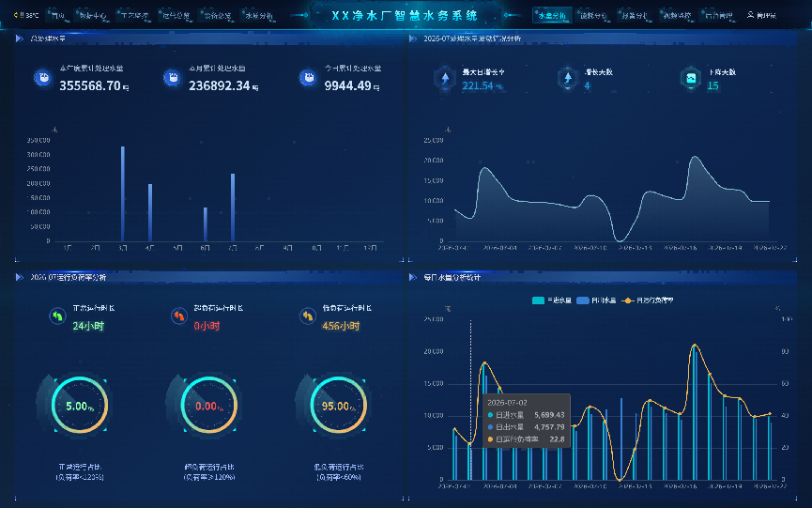This screenshot has height=508, width=812.
Task: Click the yearly cumulative water volume icon
Action: (43, 78)
